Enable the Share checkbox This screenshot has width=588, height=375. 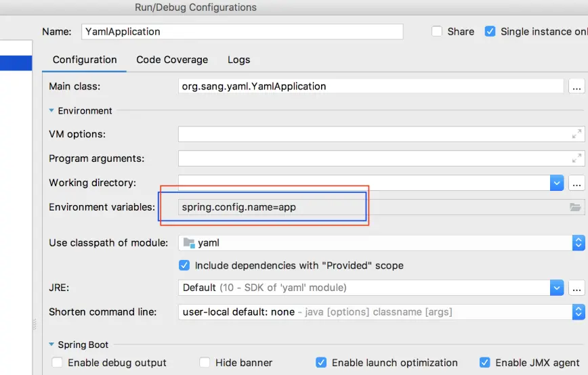pyautogui.click(x=436, y=31)
